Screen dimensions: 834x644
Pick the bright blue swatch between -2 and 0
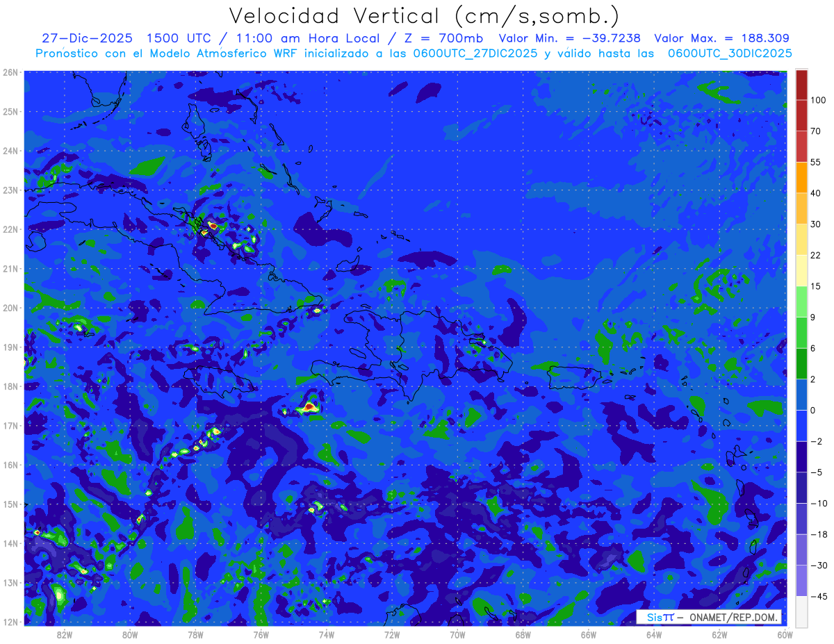point(801,425)
